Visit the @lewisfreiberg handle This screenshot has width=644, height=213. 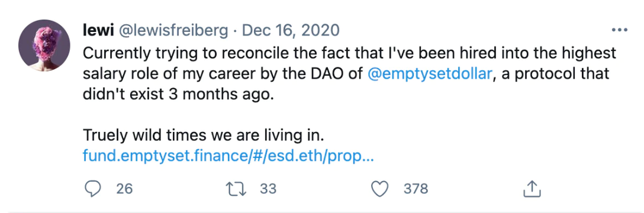point(173,30)
